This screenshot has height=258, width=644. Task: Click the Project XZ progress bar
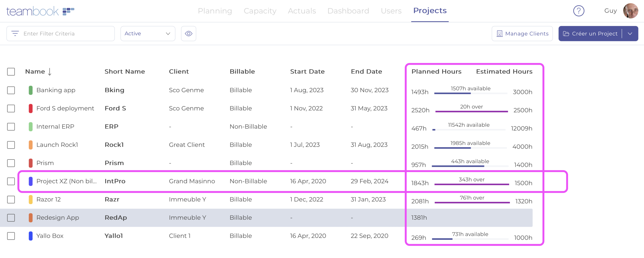472,183
